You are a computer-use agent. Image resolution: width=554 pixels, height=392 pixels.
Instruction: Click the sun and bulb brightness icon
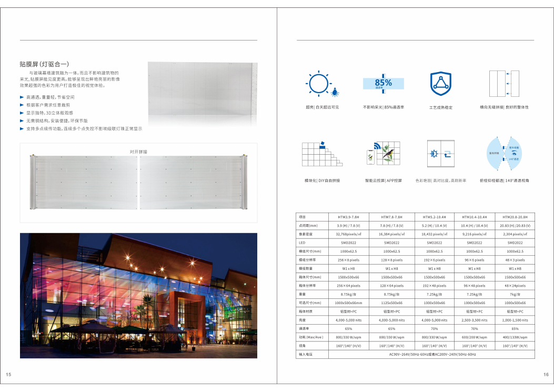point(322,84)
